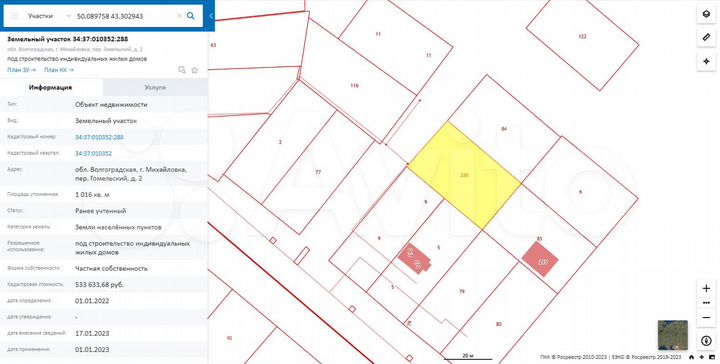Click parcel labeled 2 on map
Image resolution: width=720 pixels, height=364 pixels.
coord(280,142)
